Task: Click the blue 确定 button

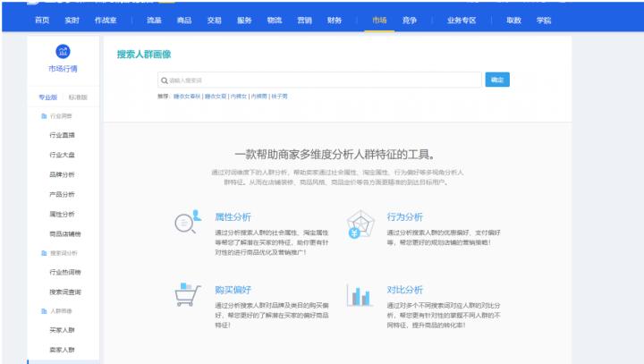Action: [x=497, y=80]
